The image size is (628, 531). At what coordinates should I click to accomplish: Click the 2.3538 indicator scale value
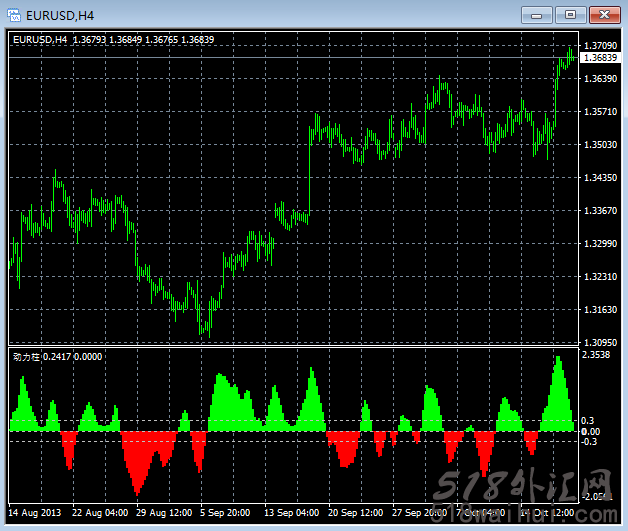(x=597, y=354)
